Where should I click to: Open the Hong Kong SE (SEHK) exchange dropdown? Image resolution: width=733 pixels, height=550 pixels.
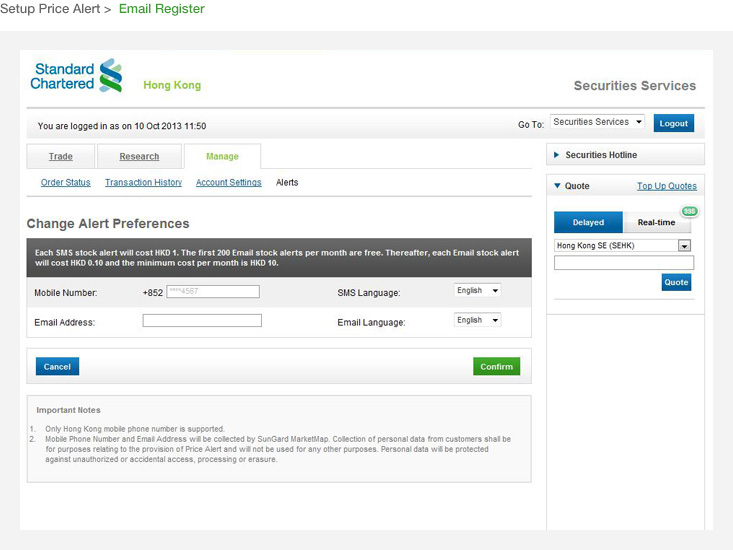coord(622,245)
